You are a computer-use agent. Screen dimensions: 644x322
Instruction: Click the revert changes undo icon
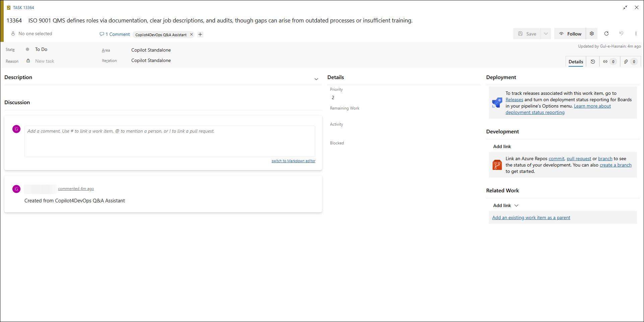621,34
